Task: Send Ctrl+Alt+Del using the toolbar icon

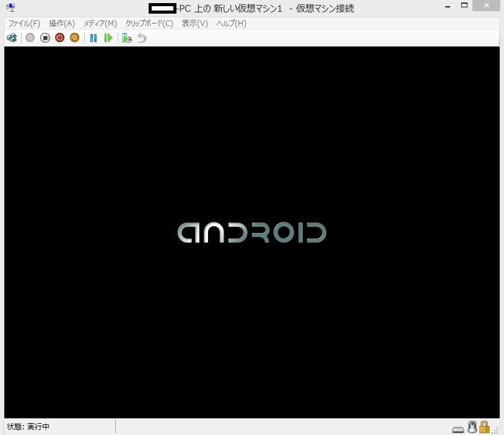Action: tap(12, 38)
